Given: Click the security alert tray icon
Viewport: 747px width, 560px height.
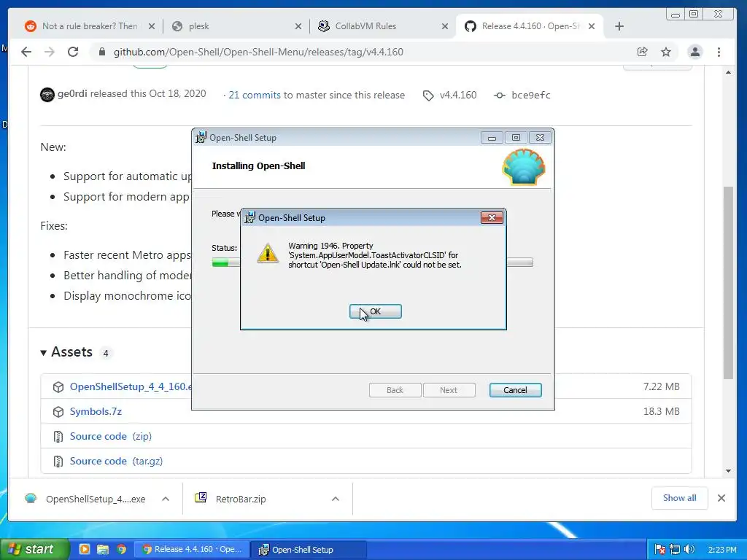Looking at the screenshot, I should (659, 550).
